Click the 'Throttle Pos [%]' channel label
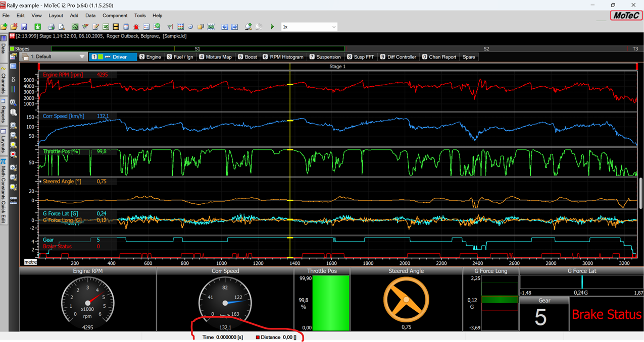Screen dimensions: 644x342 [62, 151]
